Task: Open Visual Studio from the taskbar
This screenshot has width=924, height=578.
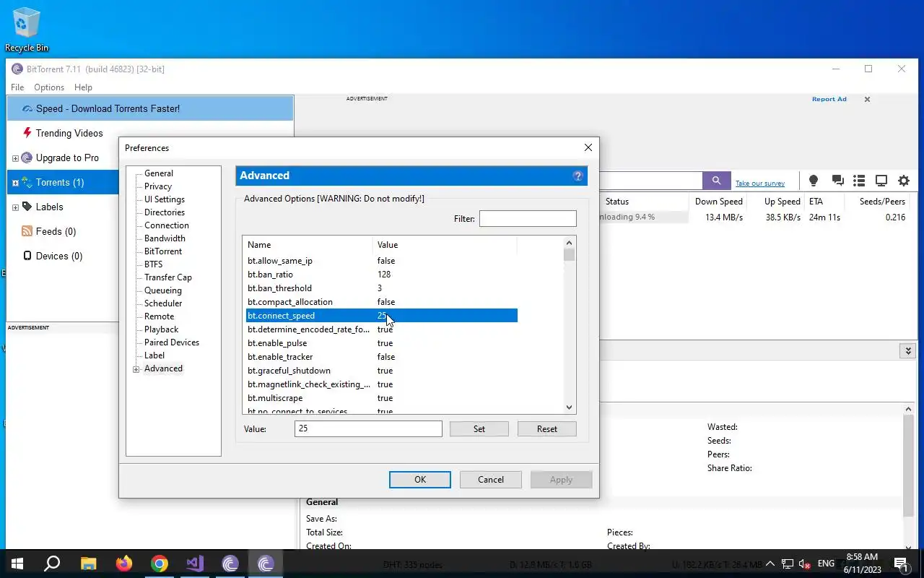Action: 195,564
